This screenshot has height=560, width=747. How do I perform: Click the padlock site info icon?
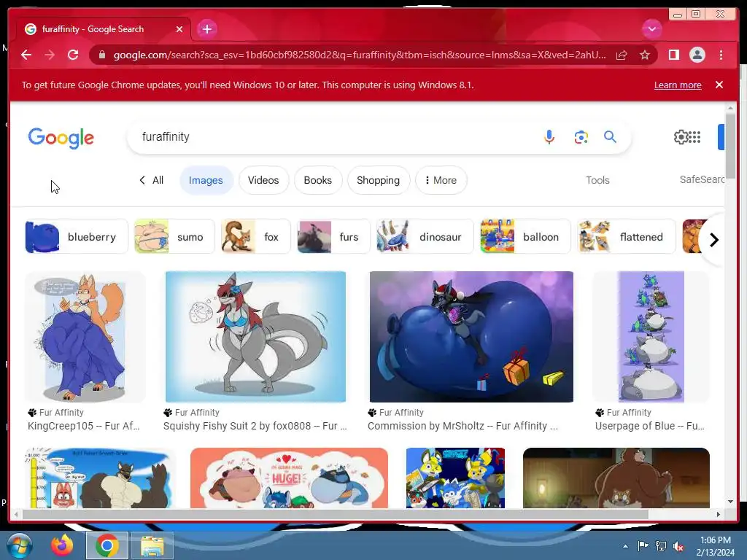click(x=101, y=55)
